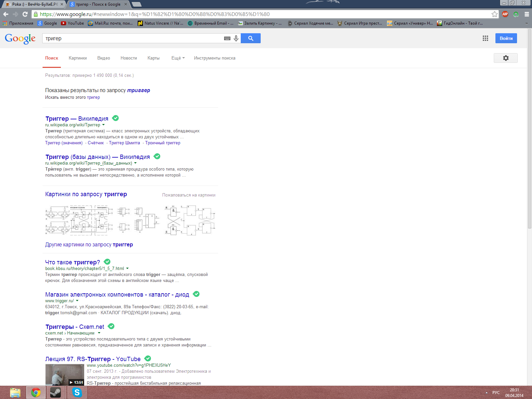Open File Explorer from the taskbar
532x399 pixels.
pyautogui.click(x=15, y=393)
